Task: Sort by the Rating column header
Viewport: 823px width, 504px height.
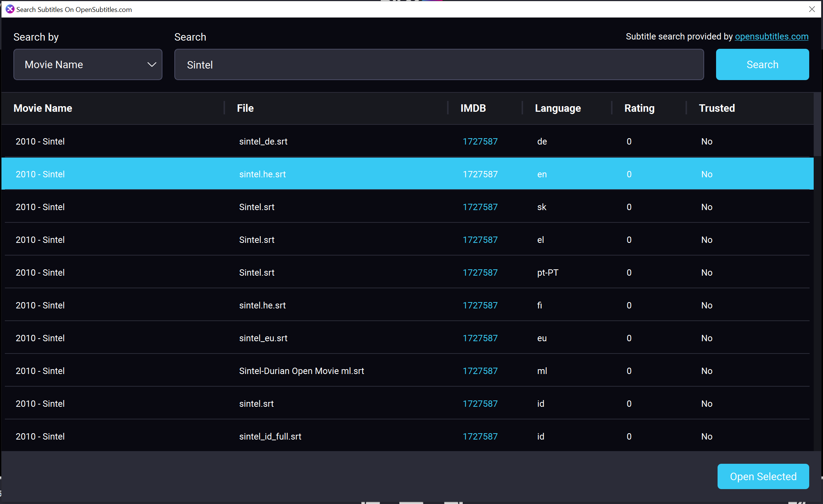Action: (639, 108)
